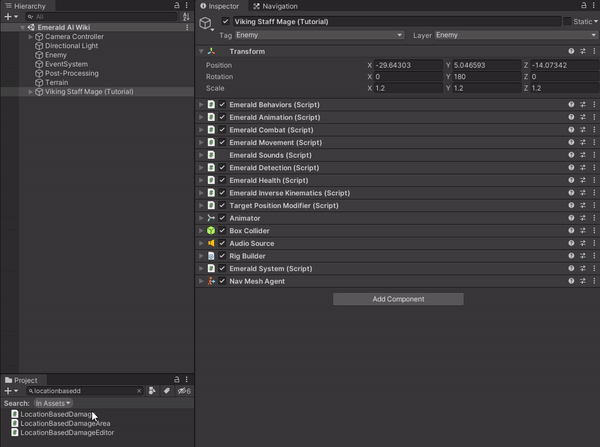Click the Hierarchy sort order icon
Screen dimensions: 600x447
[x=186, y=17]
